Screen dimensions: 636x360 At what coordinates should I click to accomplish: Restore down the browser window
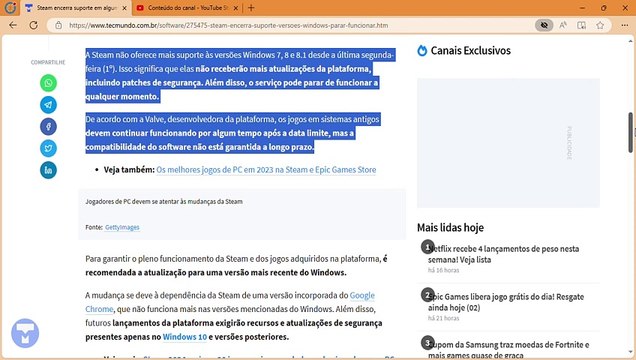coord(604,8)
